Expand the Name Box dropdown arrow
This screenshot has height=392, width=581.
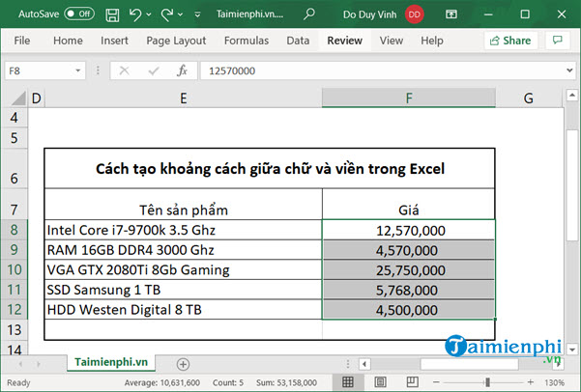coord(77,70)
